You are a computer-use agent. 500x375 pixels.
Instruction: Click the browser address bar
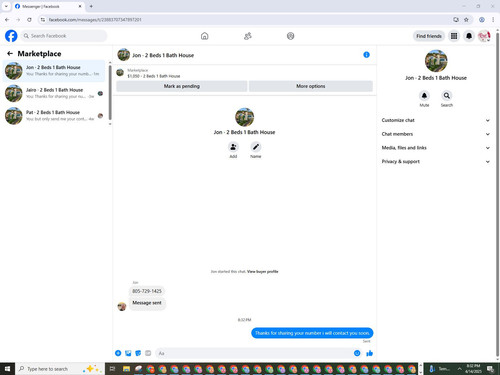click(x=247, y=20)
